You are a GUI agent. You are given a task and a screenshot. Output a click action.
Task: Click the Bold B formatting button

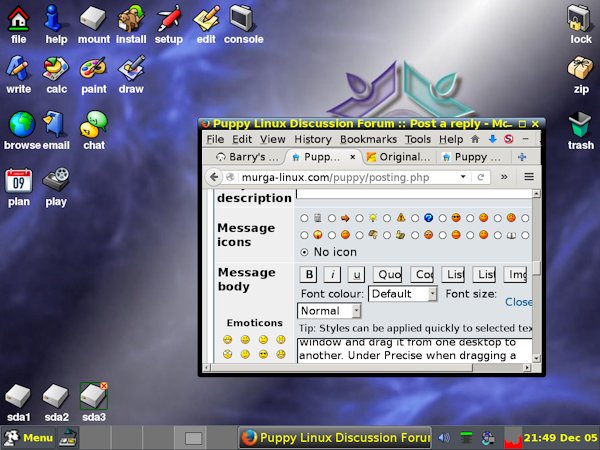(309, 274)
